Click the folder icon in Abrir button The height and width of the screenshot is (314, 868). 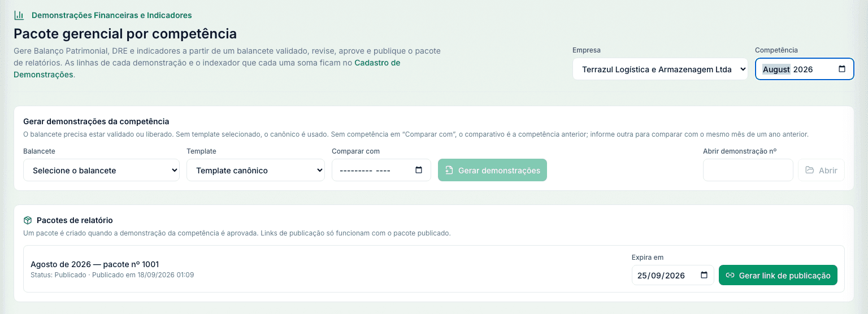pyautogui.click(x=810, y=170)
